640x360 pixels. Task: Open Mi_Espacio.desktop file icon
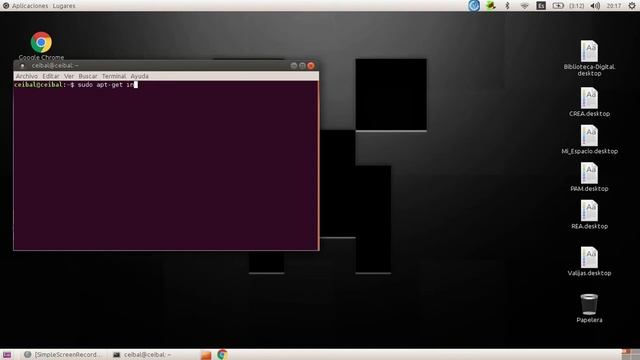pos(589,136)
